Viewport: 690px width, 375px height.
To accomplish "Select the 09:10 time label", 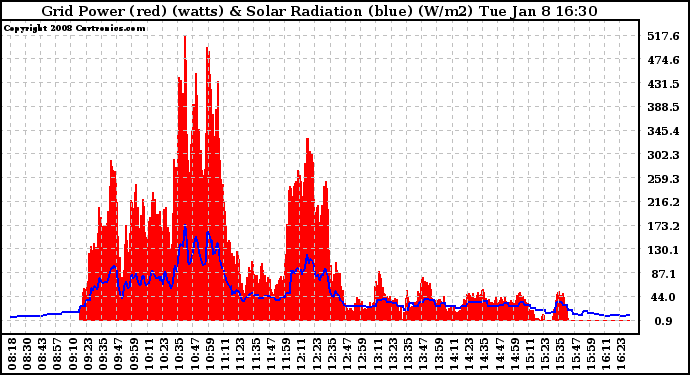I will point(73,354).
